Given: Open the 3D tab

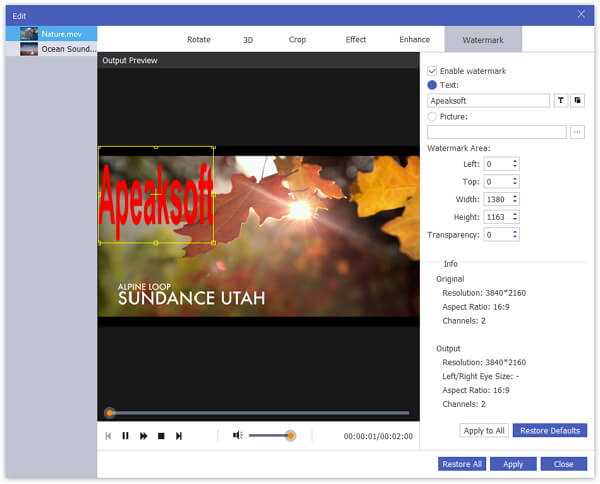Looking at the screenshot, I should click(248, 39).
